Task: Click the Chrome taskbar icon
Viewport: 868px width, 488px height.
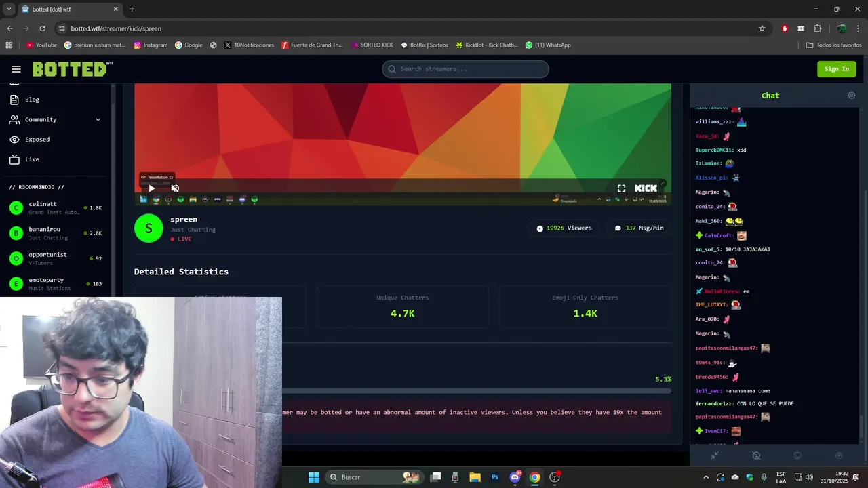Action: 534,477
